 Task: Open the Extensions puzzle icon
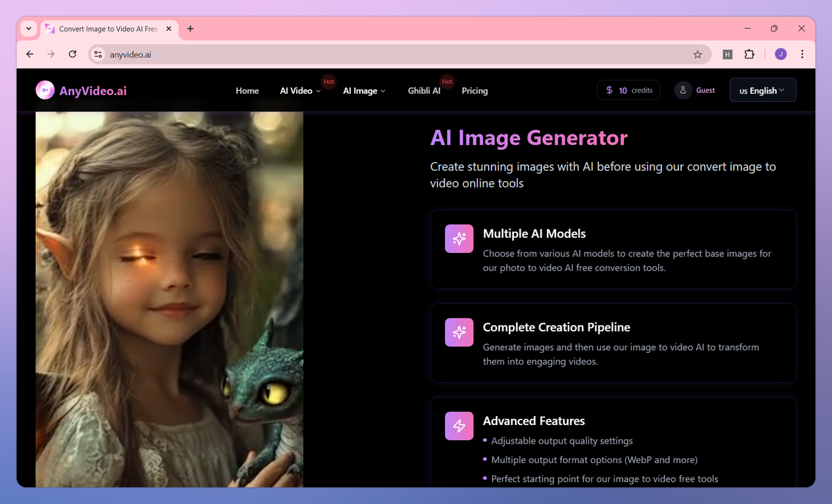coord(749,54)
